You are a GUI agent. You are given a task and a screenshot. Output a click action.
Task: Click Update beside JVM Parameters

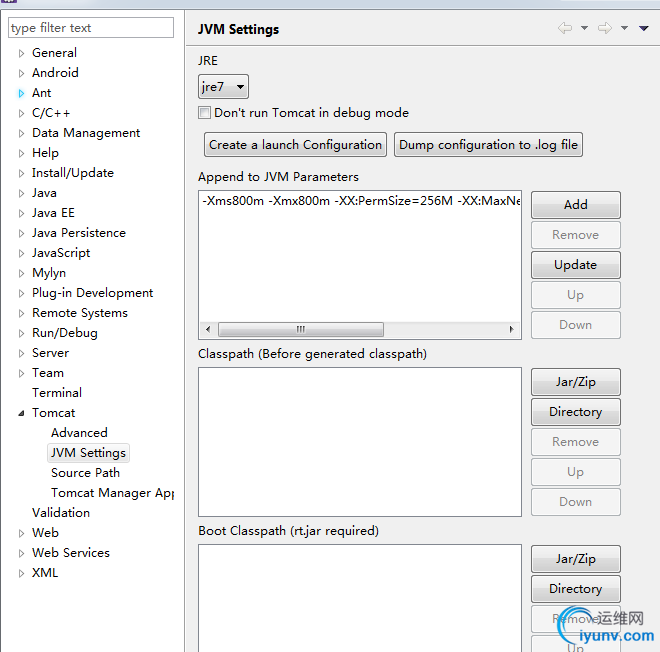[575, 265]
